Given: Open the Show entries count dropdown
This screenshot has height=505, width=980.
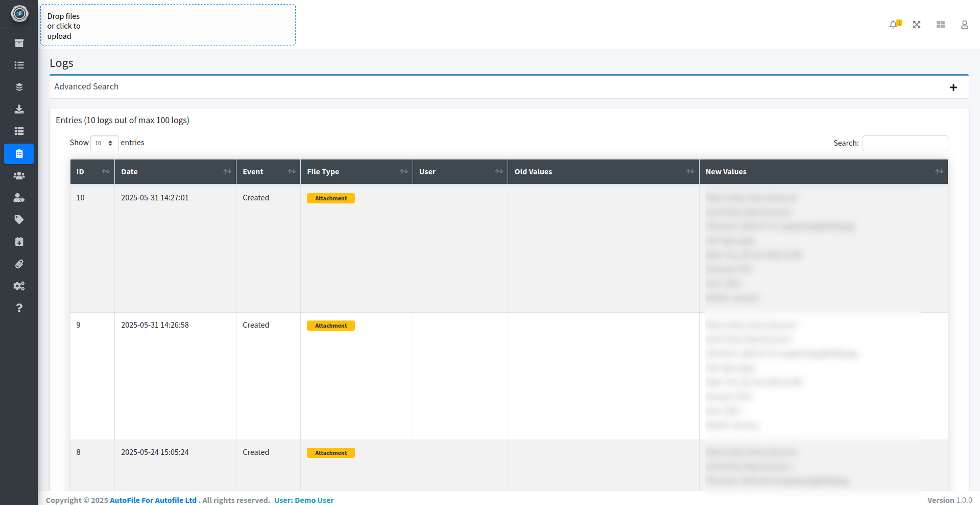Looking at the screenshot, I should click(104, 143).
